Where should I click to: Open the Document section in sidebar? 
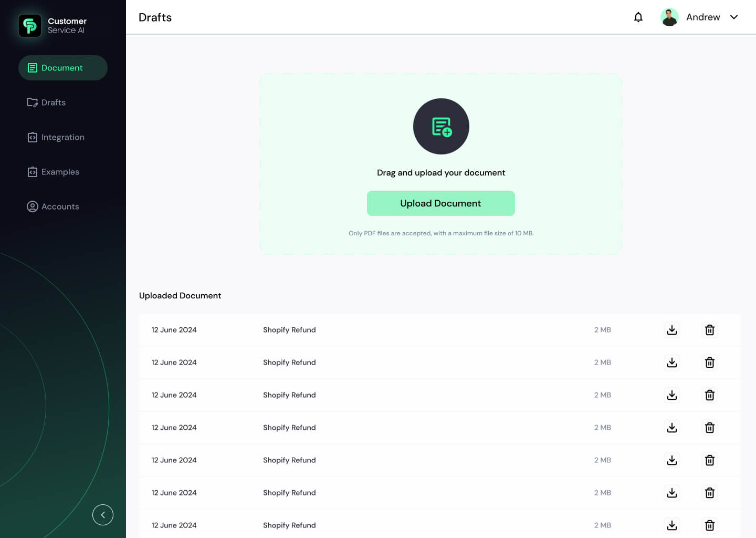point(63,68)
